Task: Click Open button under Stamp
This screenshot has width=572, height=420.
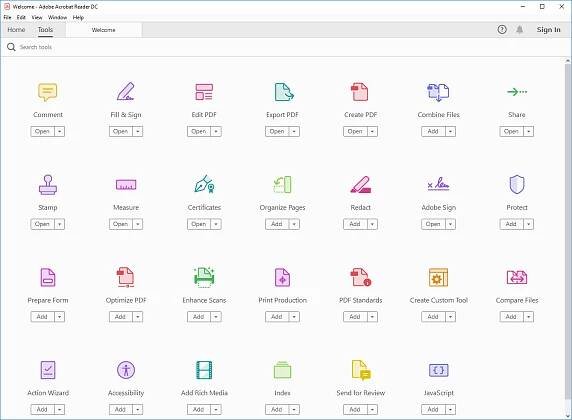Action: tap(43, 224)
